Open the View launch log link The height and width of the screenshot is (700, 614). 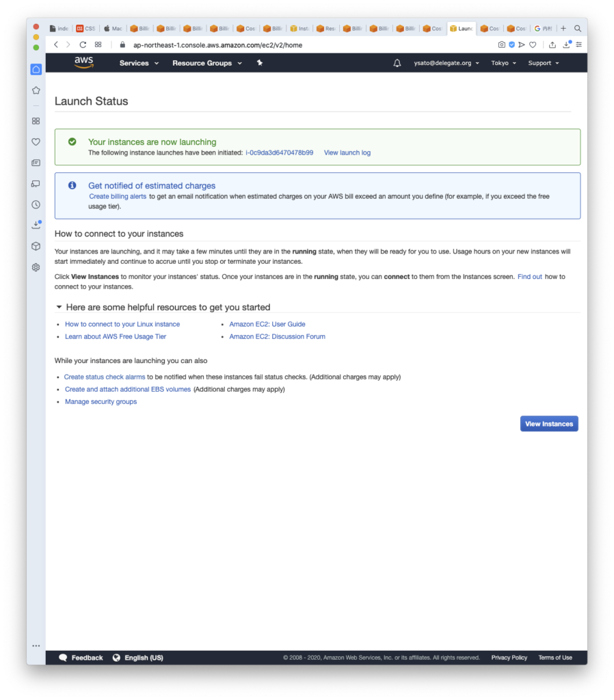coord(347,152)
